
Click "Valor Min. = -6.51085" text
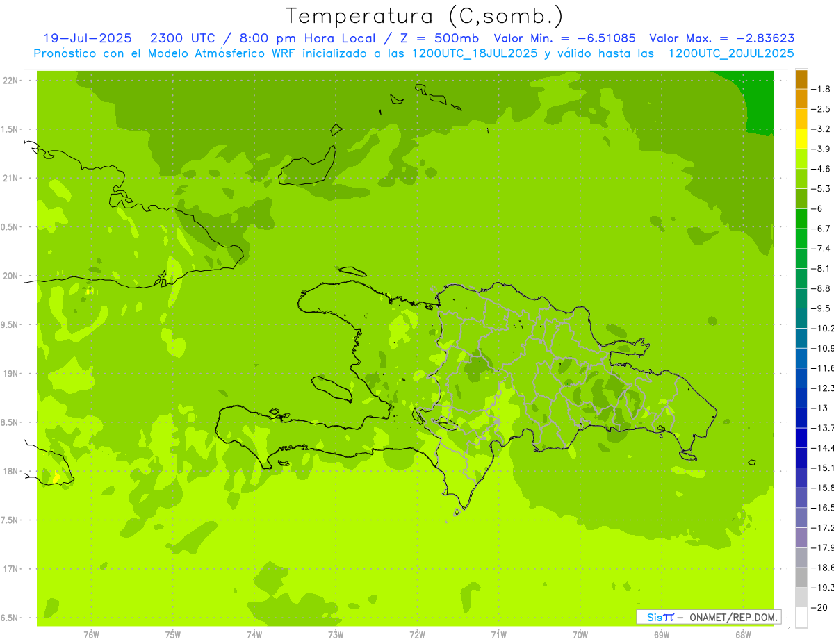click(x=564, y=39)
